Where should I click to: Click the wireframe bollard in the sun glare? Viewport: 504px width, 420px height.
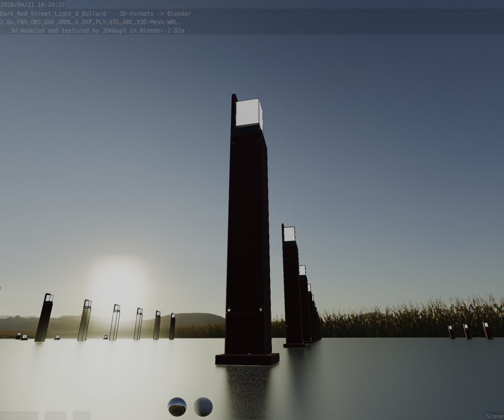pos(115,322)
